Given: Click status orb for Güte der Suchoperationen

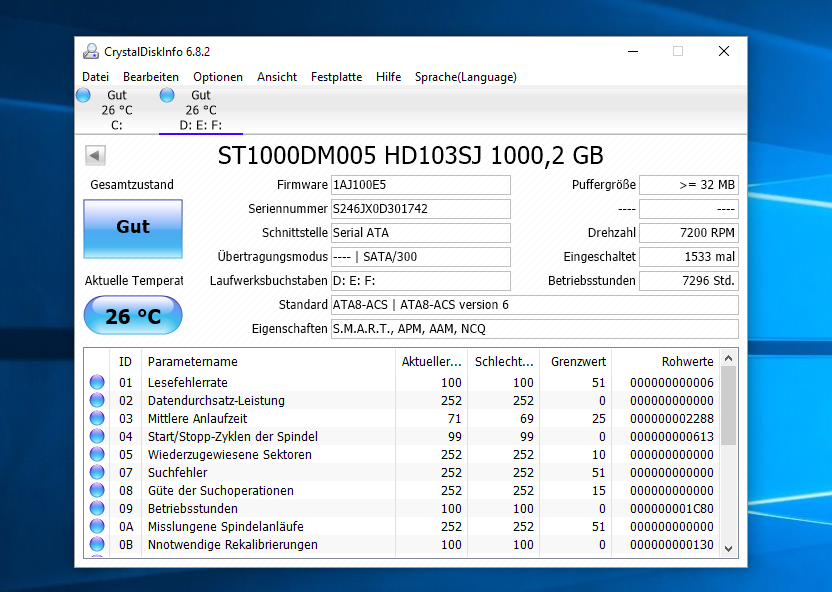Looking at the screenshot, I should 97,490.
